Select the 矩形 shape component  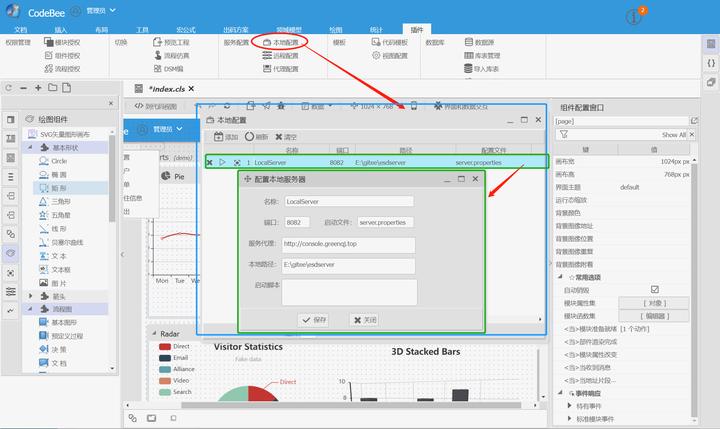[x=58, y=187]
